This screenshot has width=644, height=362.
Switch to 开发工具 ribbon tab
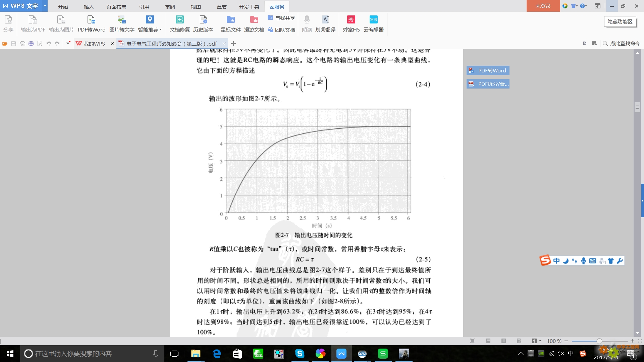click(249, 6)
